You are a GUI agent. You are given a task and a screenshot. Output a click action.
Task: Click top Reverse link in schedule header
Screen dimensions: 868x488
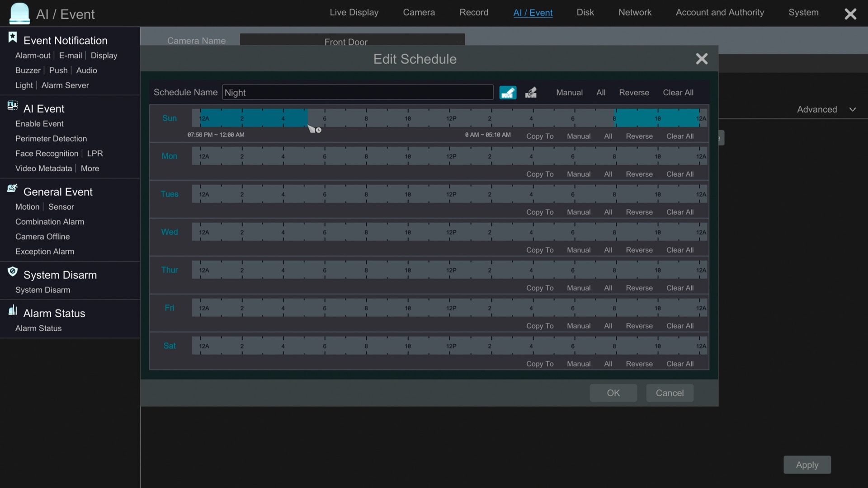[634, 93]
